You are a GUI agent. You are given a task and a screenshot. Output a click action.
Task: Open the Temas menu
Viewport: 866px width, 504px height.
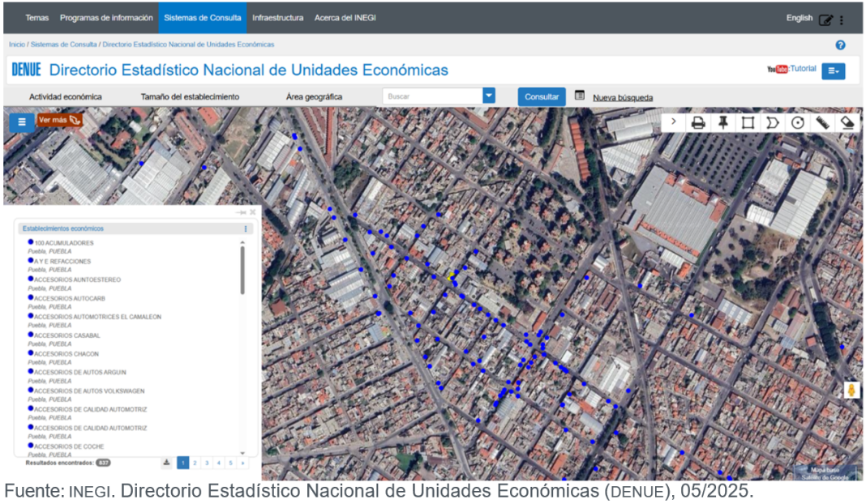tap(36, 17)
